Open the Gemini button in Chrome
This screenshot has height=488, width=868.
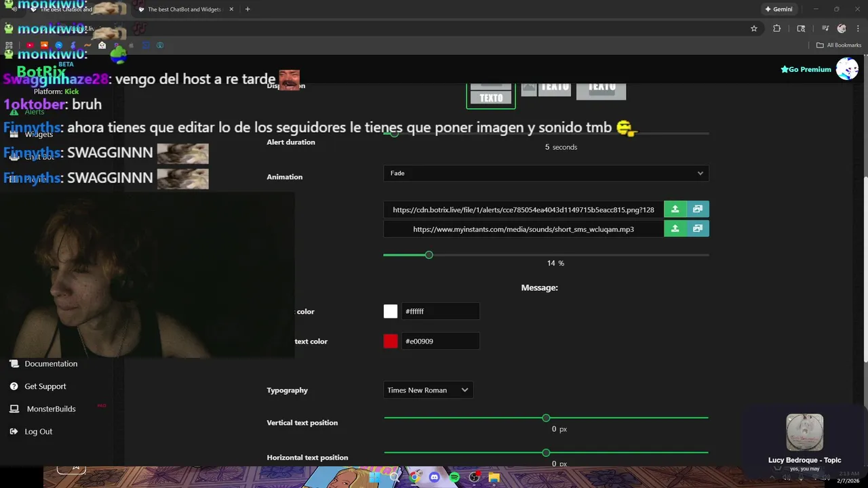pyautogui.click(x=778, y=9)
